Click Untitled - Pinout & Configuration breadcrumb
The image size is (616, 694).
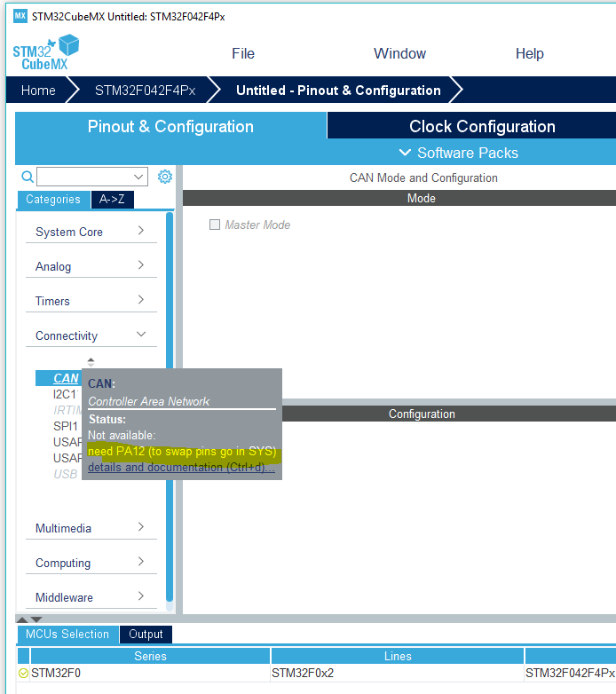click(x=338, y=90)
